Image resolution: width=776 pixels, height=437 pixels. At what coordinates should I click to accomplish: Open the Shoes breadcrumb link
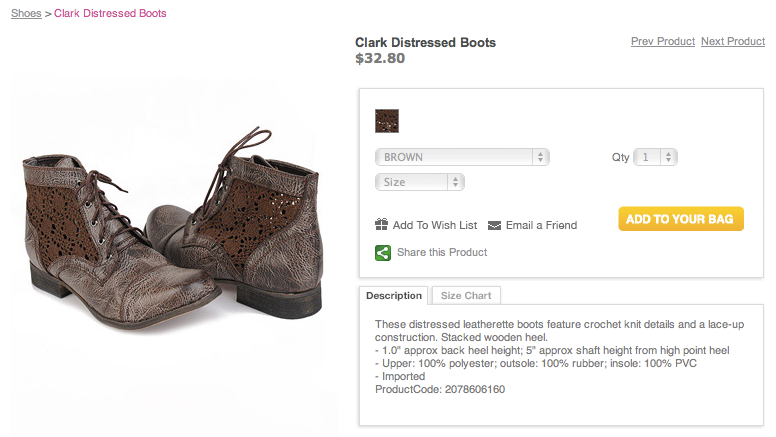pyautogui.click(x=26, y=14)
